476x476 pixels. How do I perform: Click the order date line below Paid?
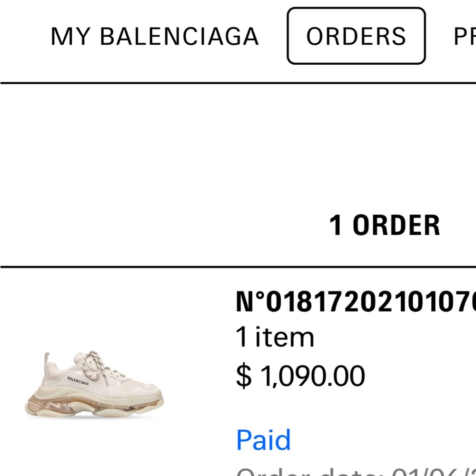[355, 471]
